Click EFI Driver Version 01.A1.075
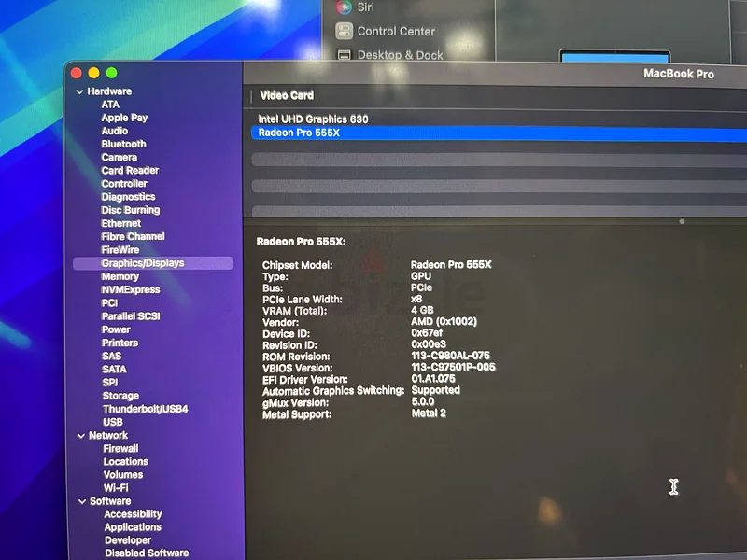This screenshot has height=560, width=747. click(433, 379)
